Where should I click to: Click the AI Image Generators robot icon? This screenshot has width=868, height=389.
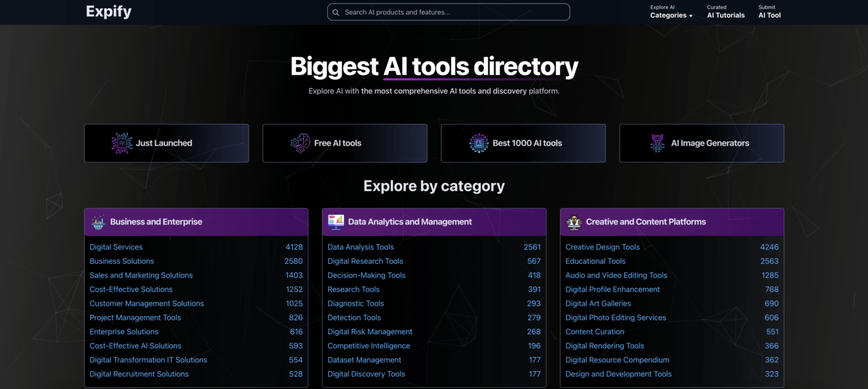pos(658,143)
